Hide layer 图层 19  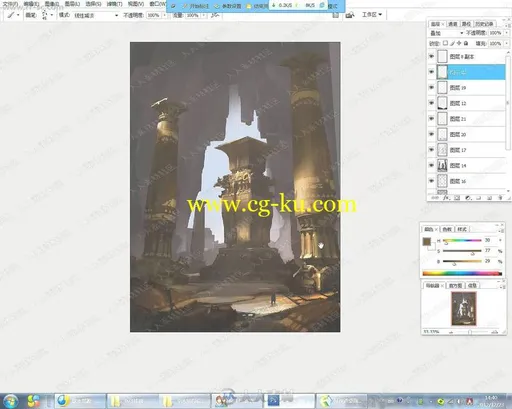(x=431, y=88)
